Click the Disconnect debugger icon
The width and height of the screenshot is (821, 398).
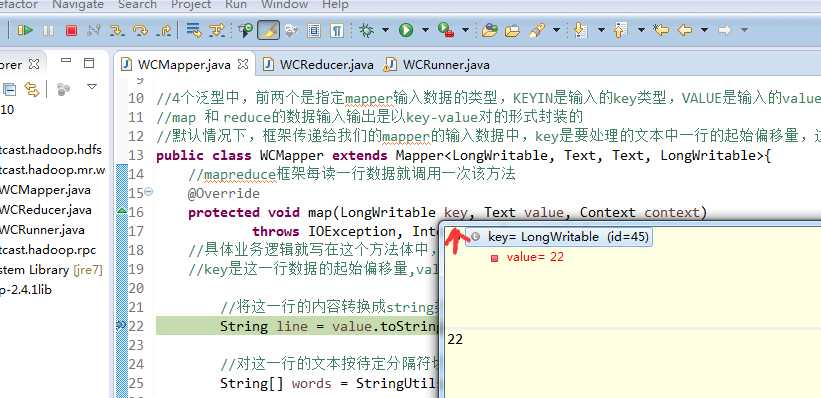[94, 30]
